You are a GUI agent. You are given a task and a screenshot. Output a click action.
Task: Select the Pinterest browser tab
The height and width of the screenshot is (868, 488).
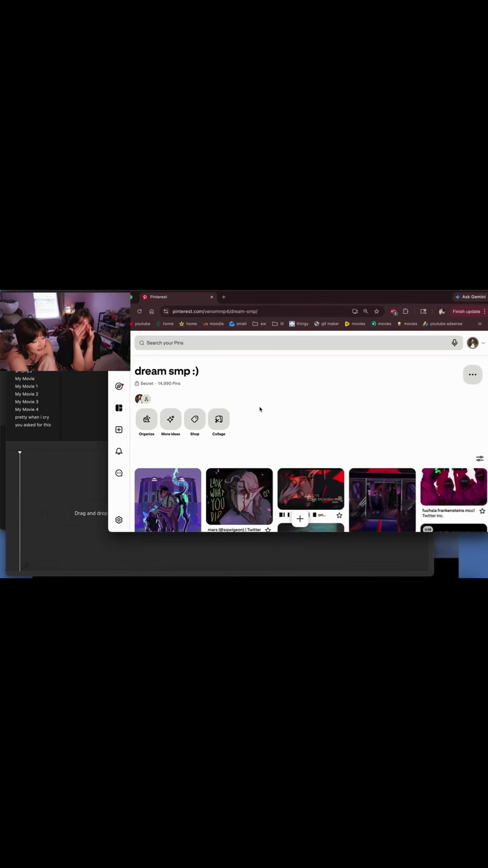click(x=176, y=297)
